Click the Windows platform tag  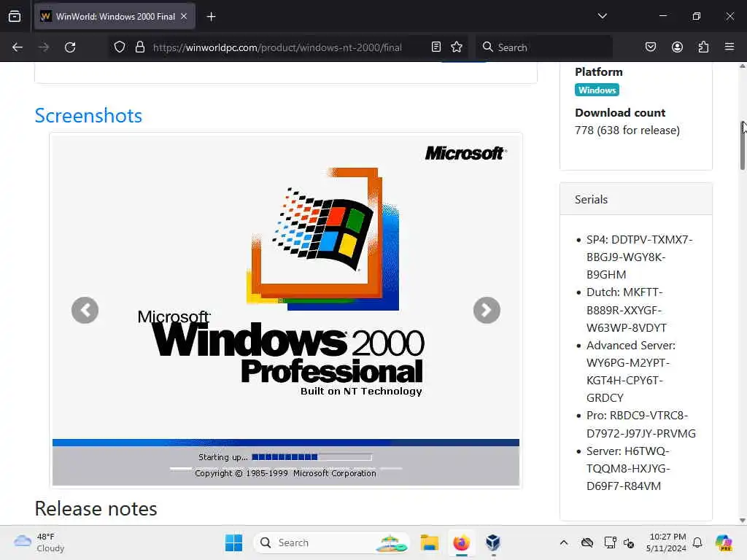[x=597, y=90]
